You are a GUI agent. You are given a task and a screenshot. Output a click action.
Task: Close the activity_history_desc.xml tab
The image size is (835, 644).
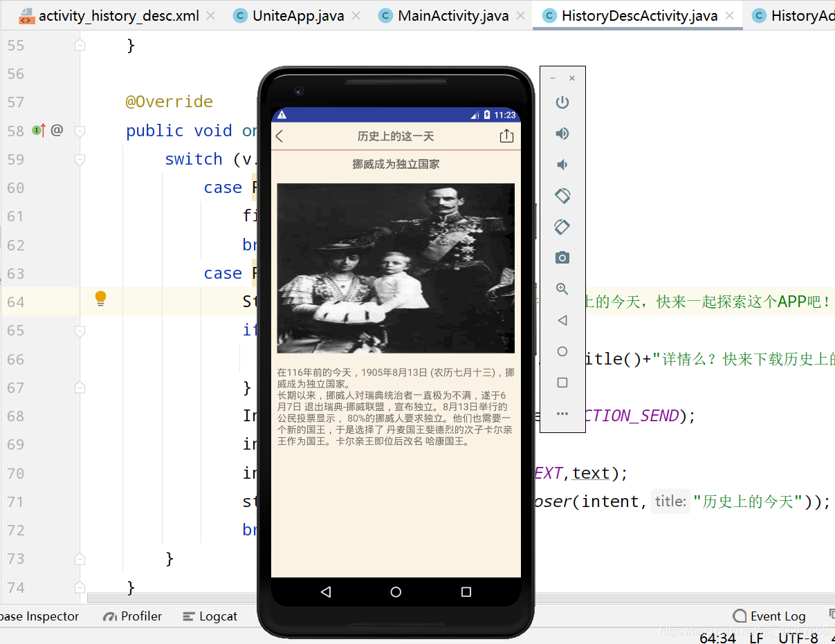pos(211,15)
